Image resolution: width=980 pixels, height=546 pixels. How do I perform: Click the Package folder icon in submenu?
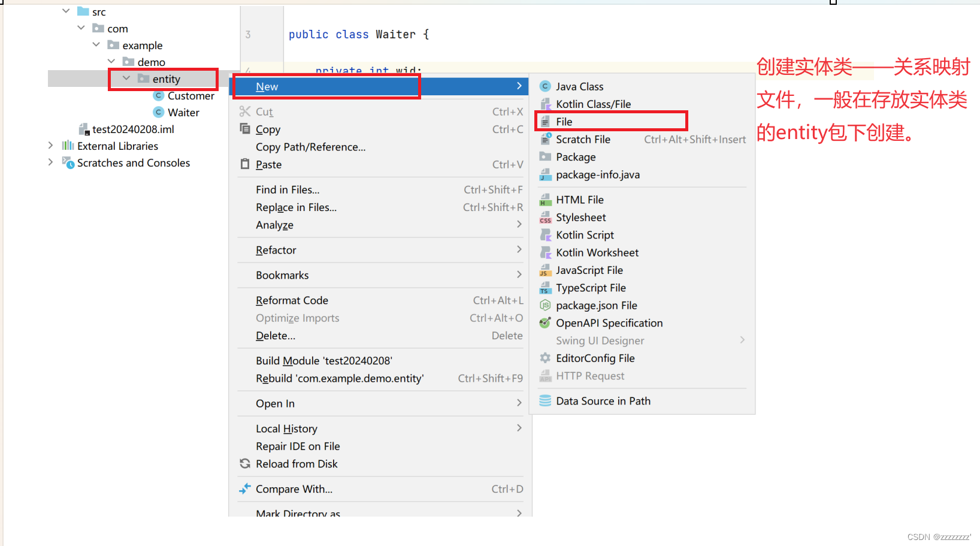(545, 156)
